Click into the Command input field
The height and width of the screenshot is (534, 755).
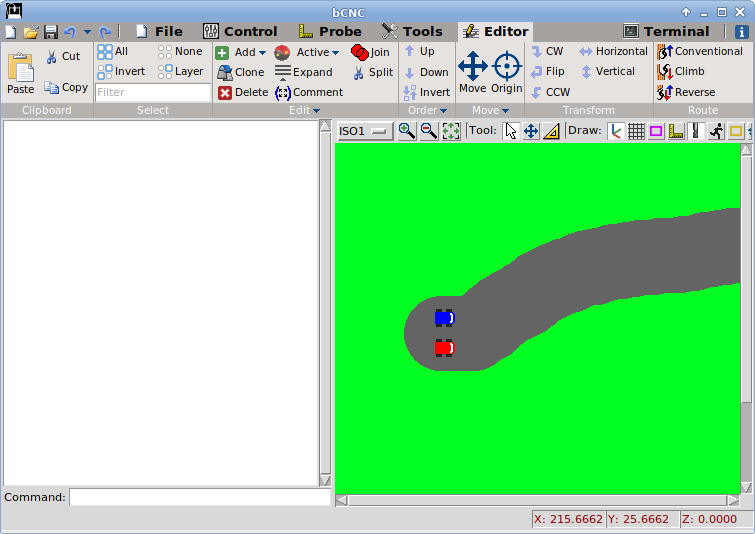pos(198,497)
